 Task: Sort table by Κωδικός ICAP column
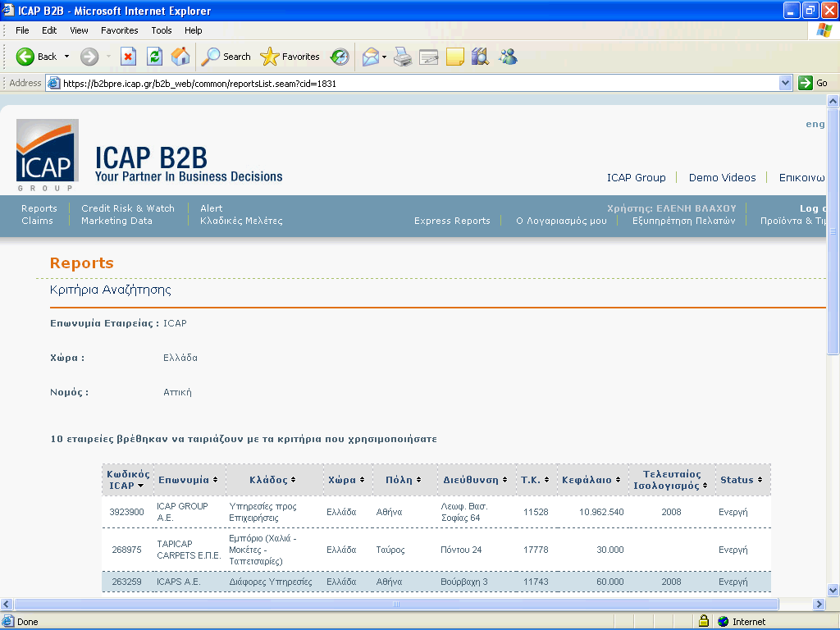(x=127, y=480)
